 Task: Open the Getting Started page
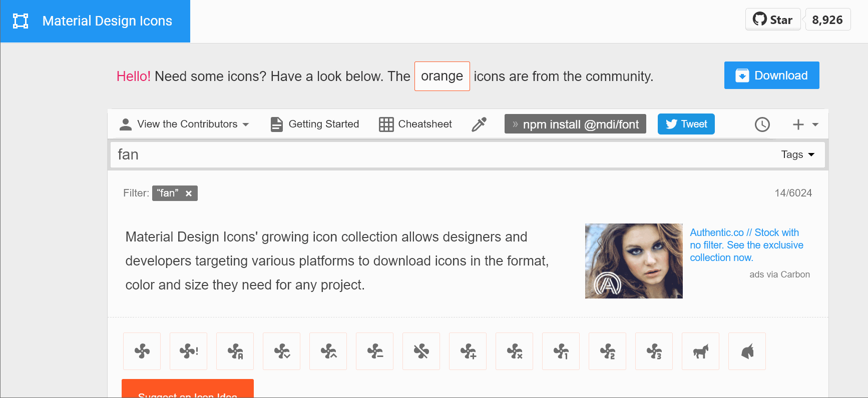(315, 124)
